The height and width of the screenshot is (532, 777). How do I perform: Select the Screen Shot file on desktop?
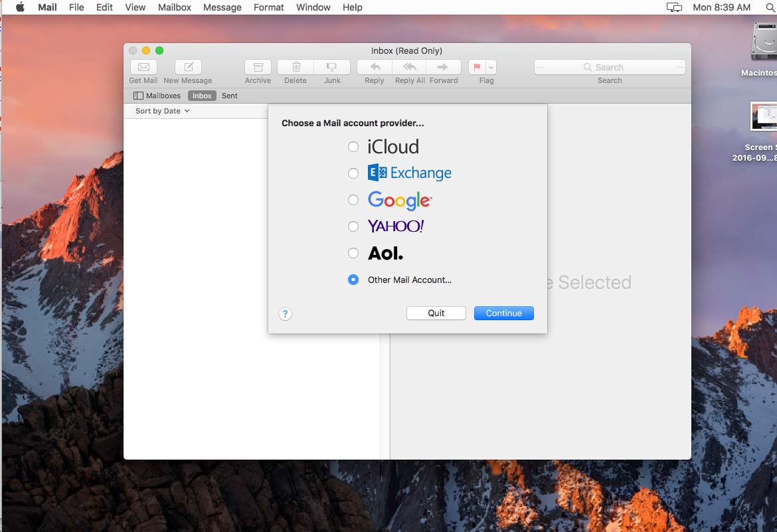click(x=764, y=116)
